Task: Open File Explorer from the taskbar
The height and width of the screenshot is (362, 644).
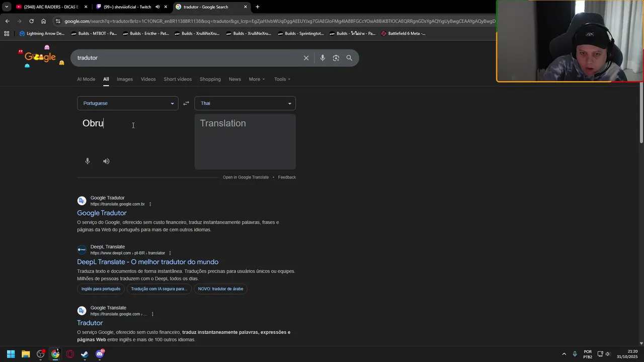Action: click(26, 354)
